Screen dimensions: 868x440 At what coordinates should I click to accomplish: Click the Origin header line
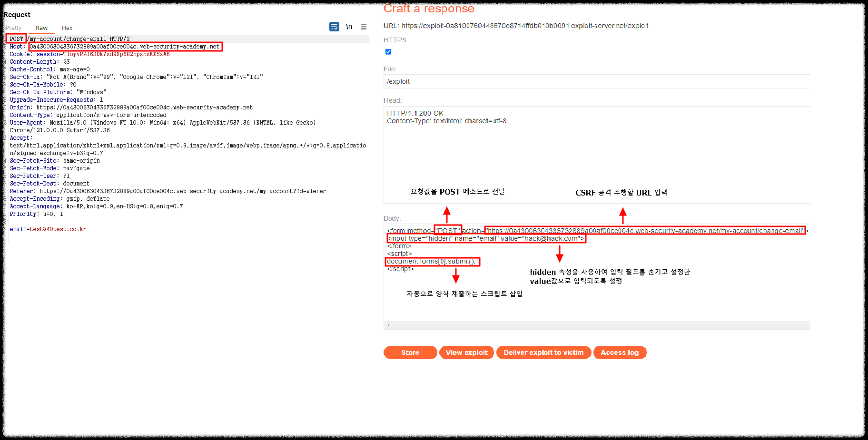131,108
